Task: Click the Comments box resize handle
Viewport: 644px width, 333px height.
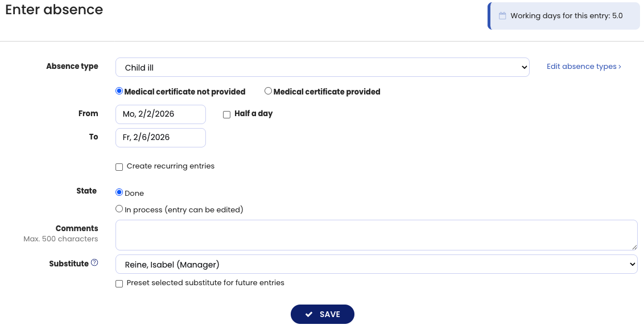Action: tap(634, 247)
